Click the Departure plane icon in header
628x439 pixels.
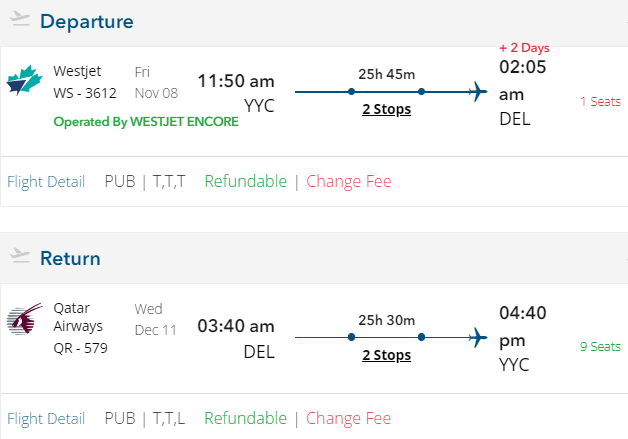coord(20,21)
